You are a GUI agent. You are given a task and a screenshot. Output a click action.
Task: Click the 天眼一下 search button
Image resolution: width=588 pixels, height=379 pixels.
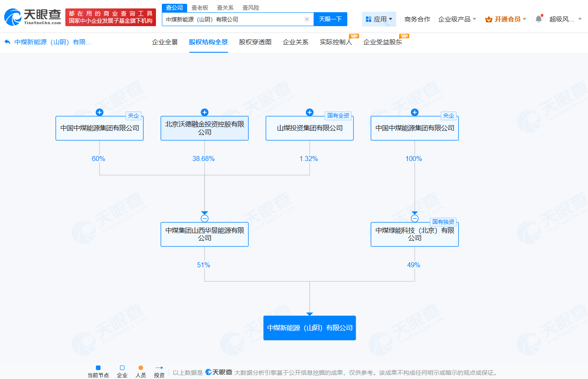pyautogui.click(x=330, y=19)
